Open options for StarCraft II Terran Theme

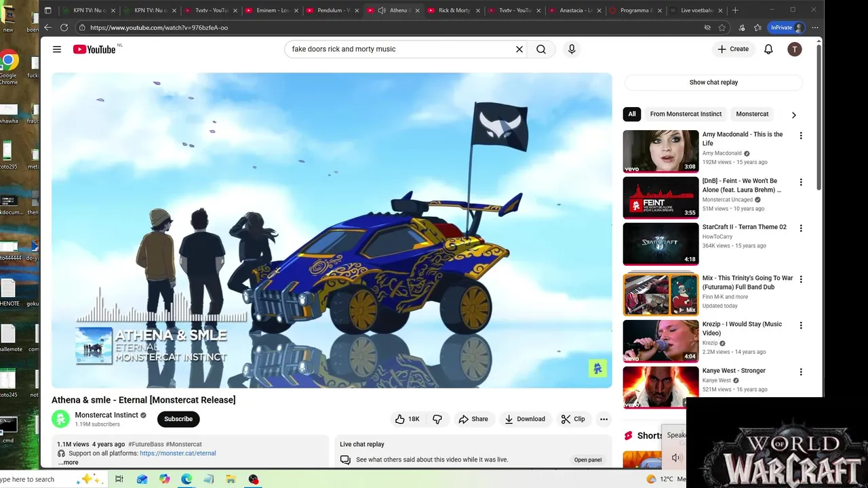coord(801,228)
